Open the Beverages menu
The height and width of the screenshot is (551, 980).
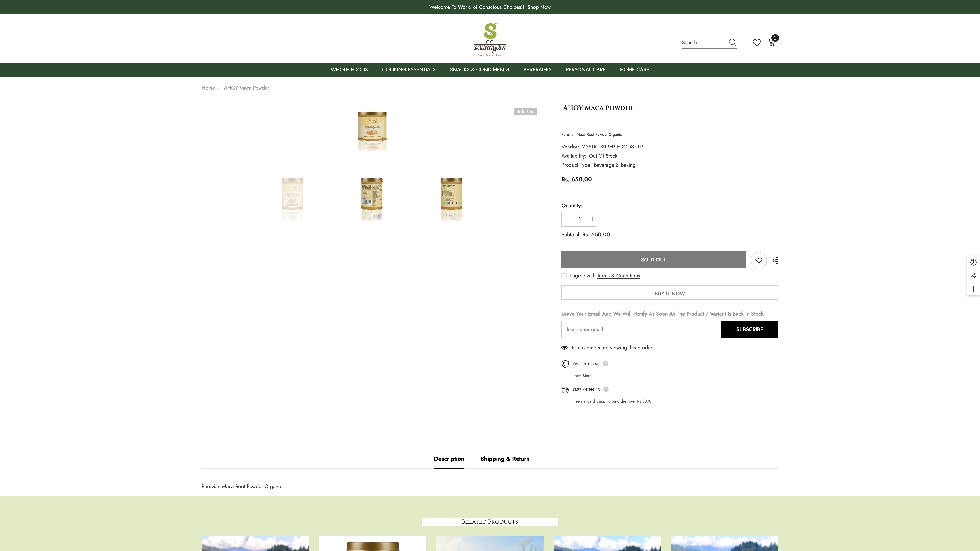(x=537, y=70)
